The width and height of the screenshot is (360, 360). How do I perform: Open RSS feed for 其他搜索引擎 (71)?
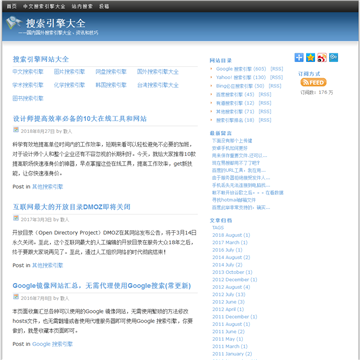tap(265, 112)
